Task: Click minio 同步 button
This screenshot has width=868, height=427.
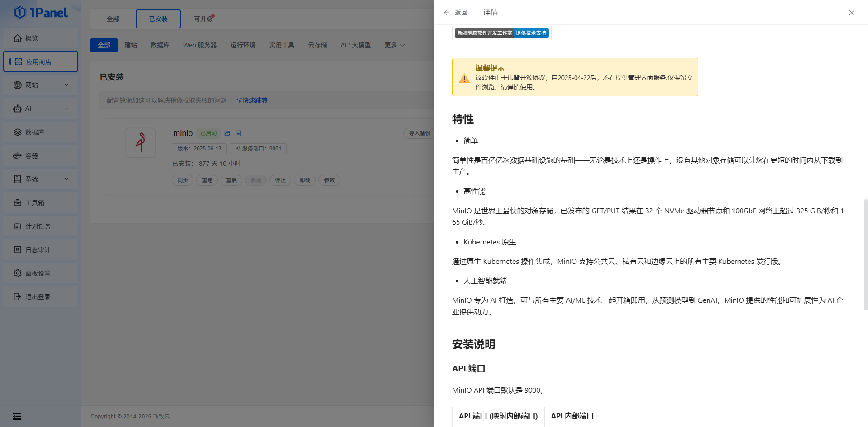Action: click(183, 180)
